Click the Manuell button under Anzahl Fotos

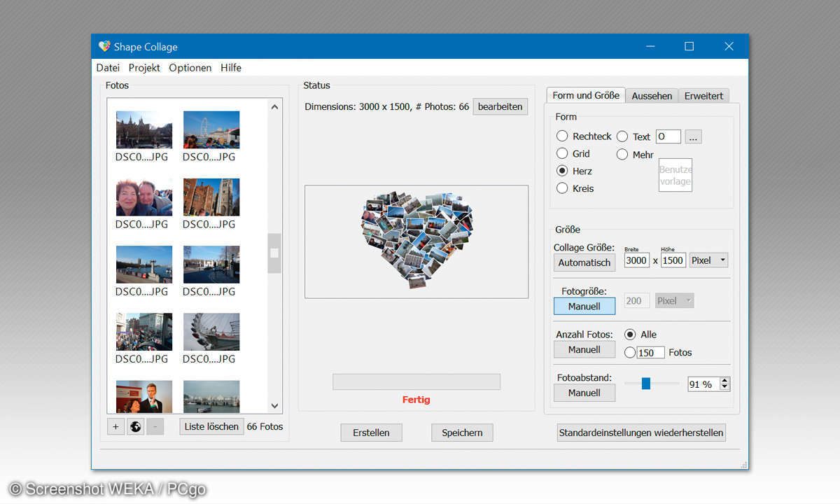[x=584, y=349]
